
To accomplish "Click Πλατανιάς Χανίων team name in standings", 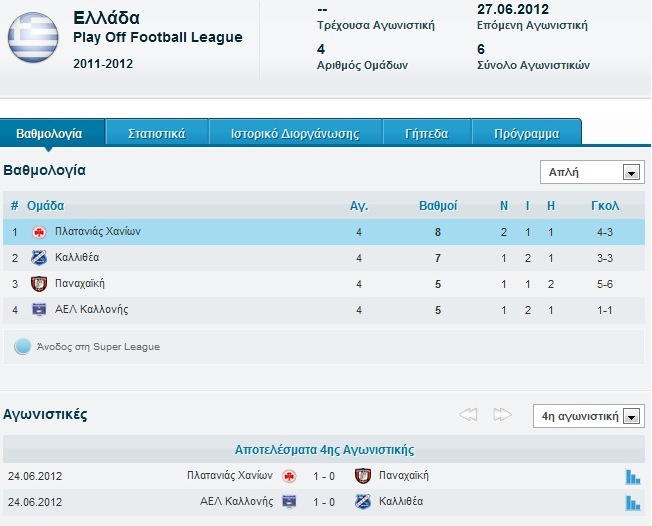I will click(98, 231).
